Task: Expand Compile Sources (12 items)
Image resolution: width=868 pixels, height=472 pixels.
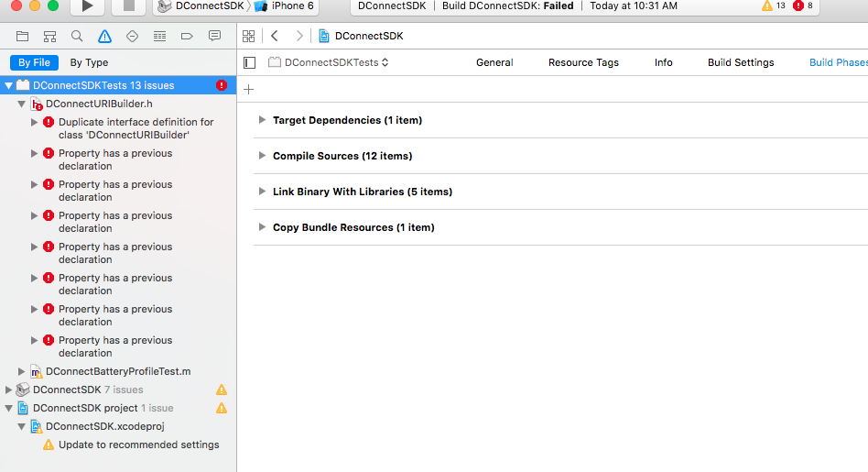Action: coord(262,156)
